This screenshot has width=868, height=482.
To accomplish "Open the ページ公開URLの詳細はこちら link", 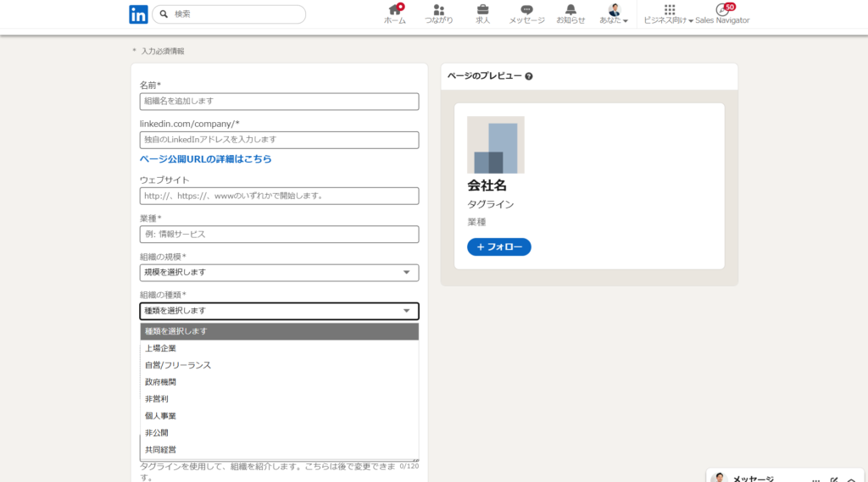I will tap(205, 159).
